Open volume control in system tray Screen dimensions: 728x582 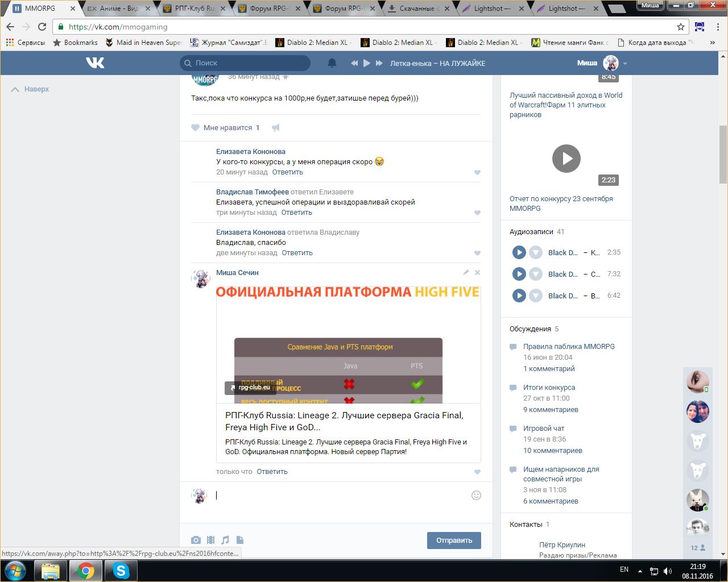click(x=668, y=571)
